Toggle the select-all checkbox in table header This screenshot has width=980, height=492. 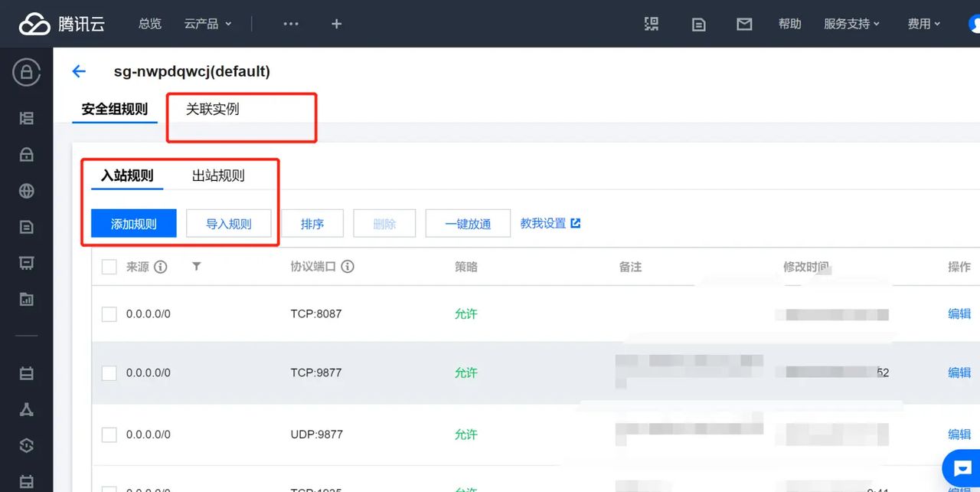108,267
